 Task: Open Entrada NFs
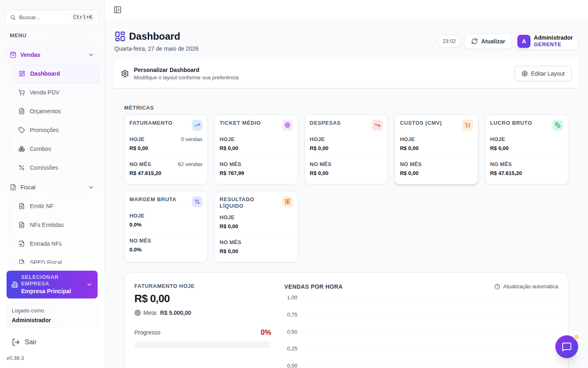tap(56, 244)
